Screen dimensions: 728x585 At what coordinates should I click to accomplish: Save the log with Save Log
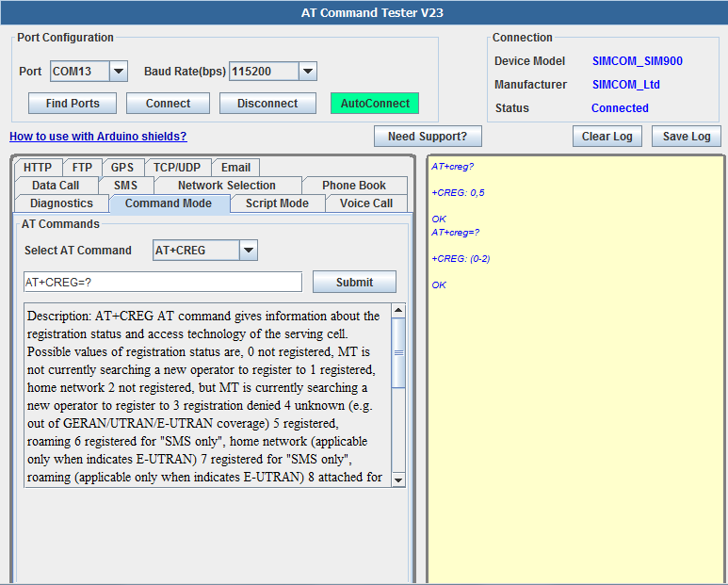[x=687, y=136]
